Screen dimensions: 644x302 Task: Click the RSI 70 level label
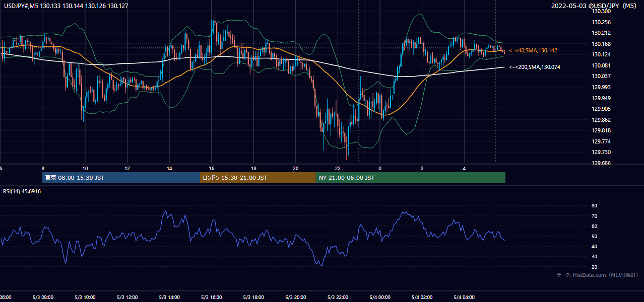595,216
